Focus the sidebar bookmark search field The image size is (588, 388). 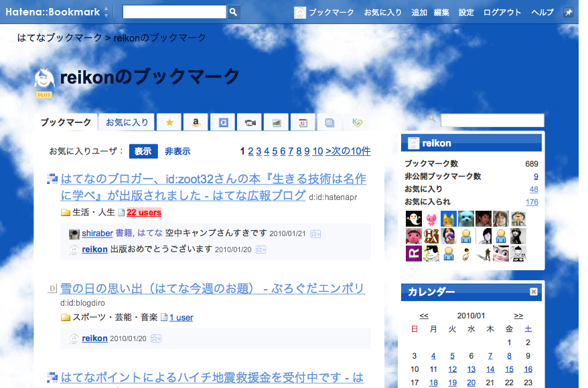click(492, 120)
